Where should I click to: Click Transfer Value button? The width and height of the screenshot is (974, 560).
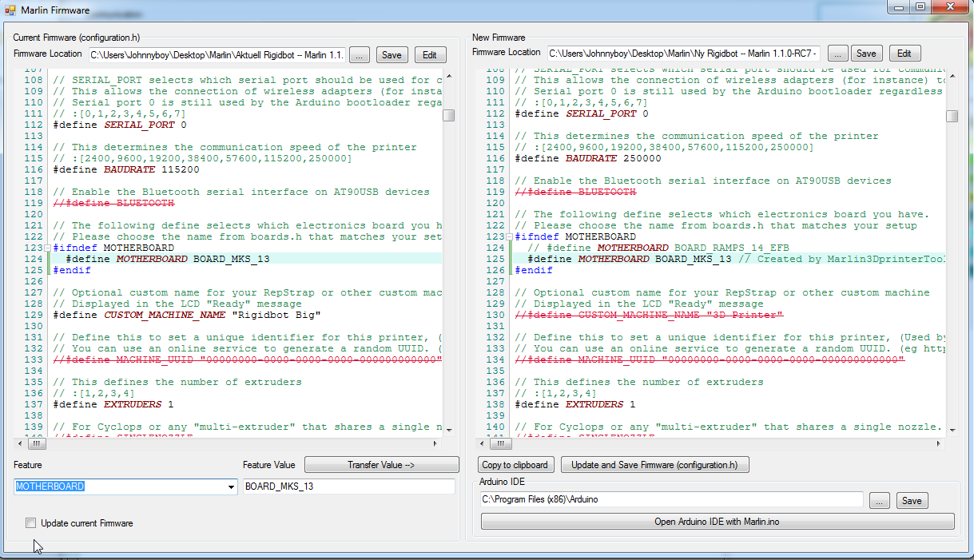[x=381, y=465]
